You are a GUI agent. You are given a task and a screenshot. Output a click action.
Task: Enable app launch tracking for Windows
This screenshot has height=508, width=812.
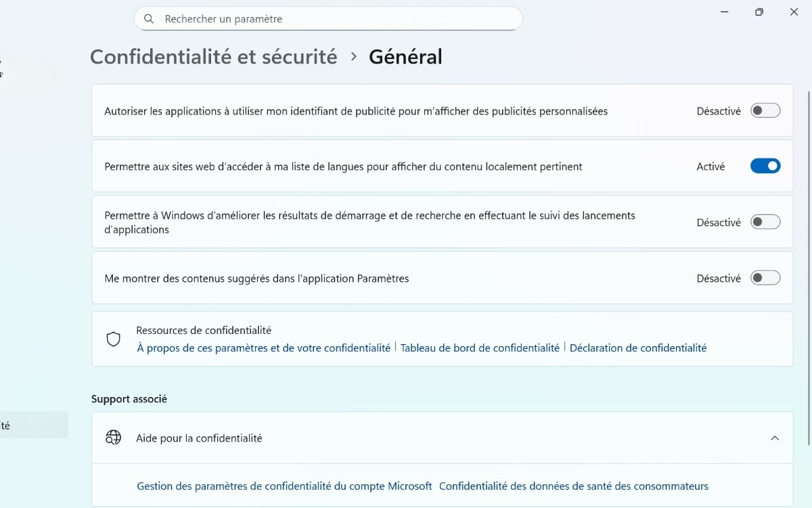point(765,222)
